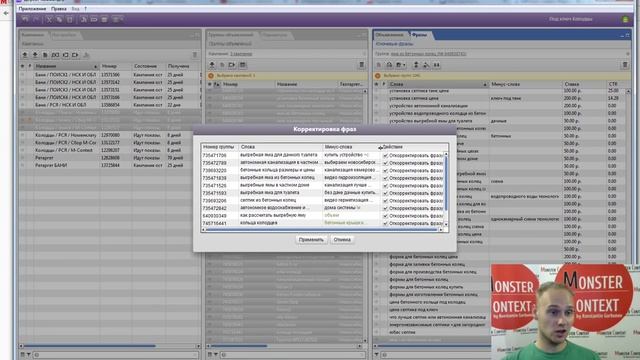Click the group name link in the Phrases panel
The image size is (640, 360).
pos(428,54)
